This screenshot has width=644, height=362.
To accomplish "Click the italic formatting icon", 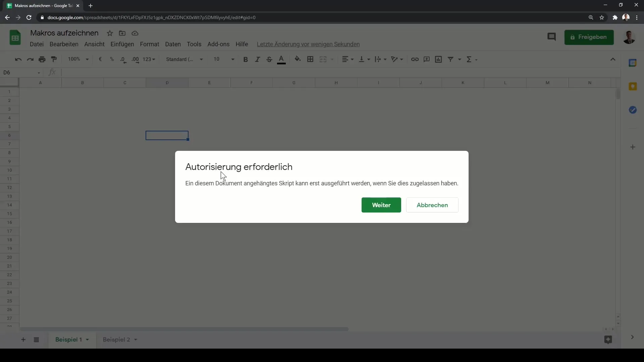I will (x=257, y=59).
